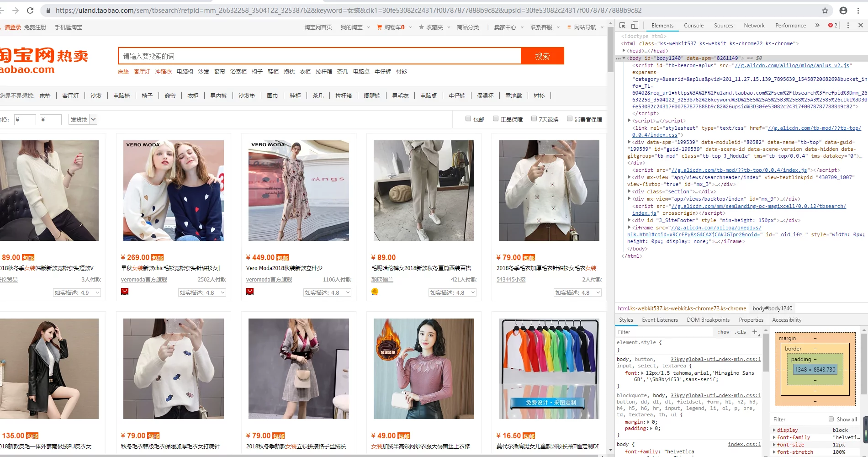
Task: Switch to the Network tab
Action: 754,26
